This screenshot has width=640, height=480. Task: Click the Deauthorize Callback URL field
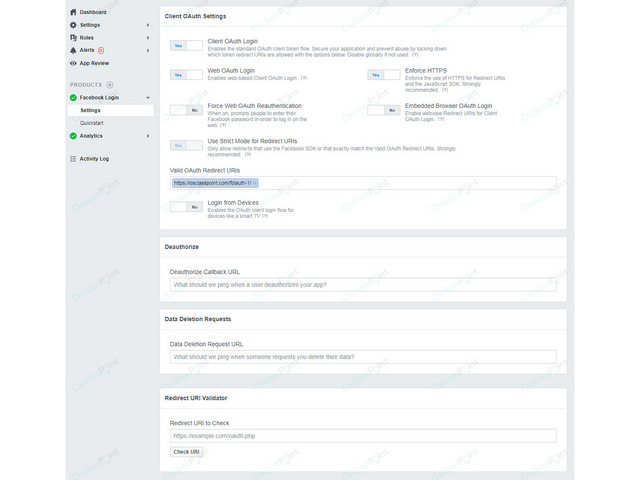click(x=363, y=285)
